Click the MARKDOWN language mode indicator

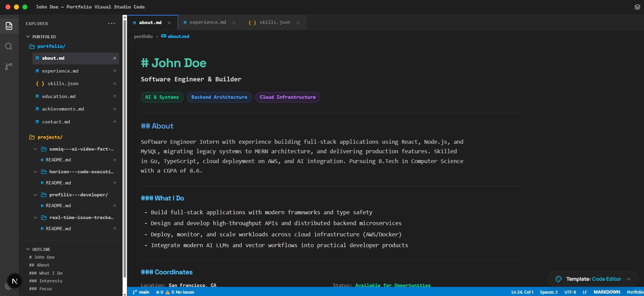(x=607, y=292)
